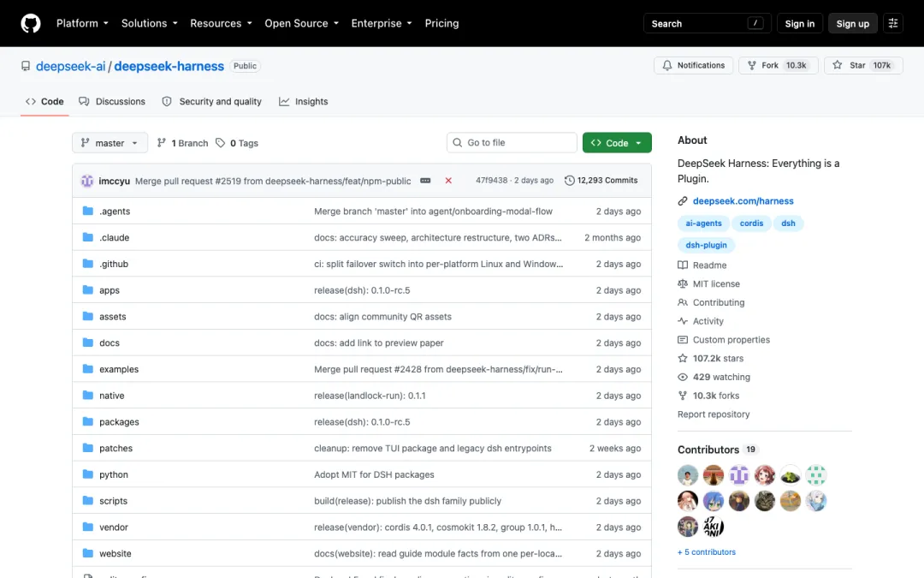The height and width of the screenshot is (578, 924).
Task: Show the + 5 contributors link
Action: click(707, 552)
